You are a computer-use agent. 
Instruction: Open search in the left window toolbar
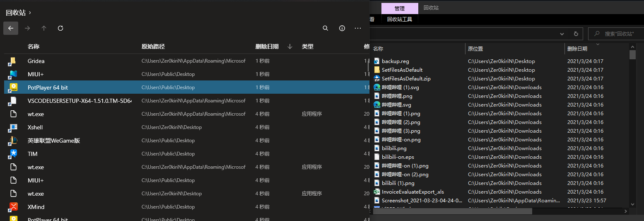coord(326,28)
